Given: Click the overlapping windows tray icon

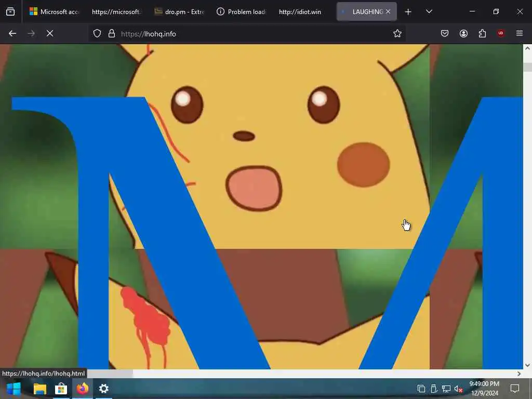Looking at the screenshot, I should pyautogui.click(x=421, y=389).
